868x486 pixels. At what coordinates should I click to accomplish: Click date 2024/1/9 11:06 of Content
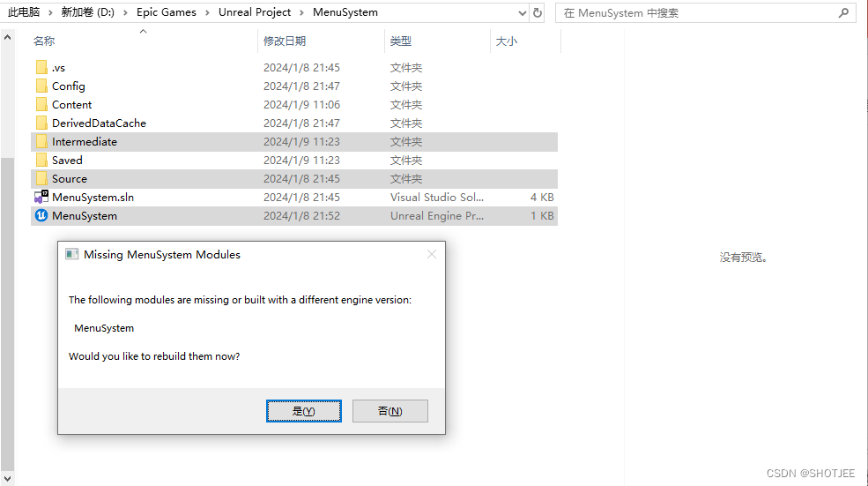click(x=301, y=105)
